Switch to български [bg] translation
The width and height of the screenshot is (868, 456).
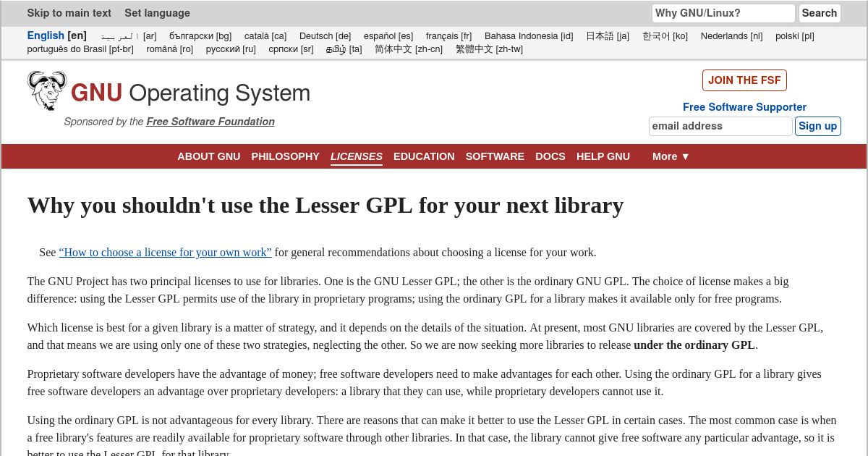tap(200, 36)
